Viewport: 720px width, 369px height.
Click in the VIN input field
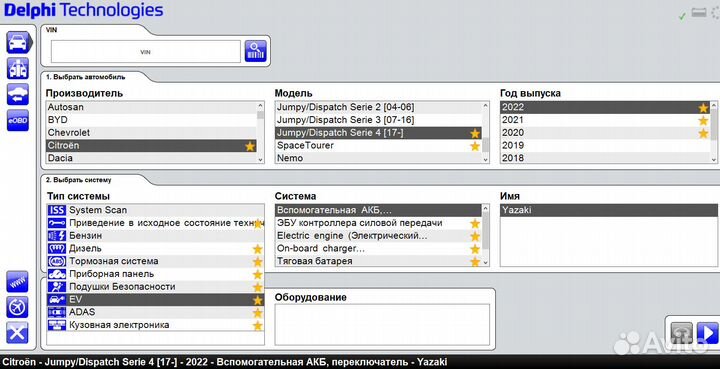pyautogui.click(x=146, y=52)
